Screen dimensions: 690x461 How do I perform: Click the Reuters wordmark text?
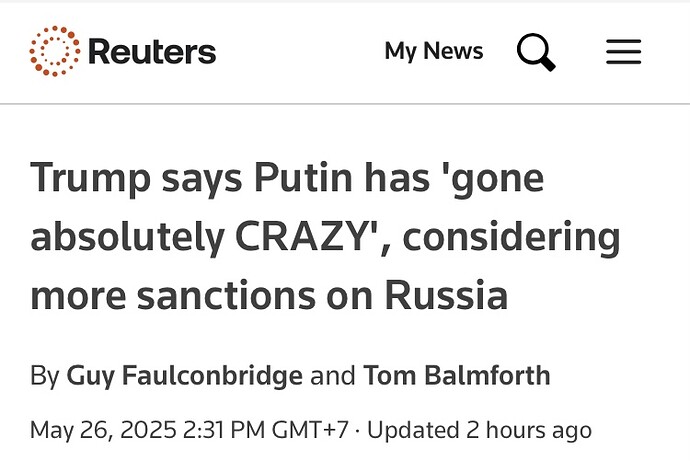[x=152, y=51]
